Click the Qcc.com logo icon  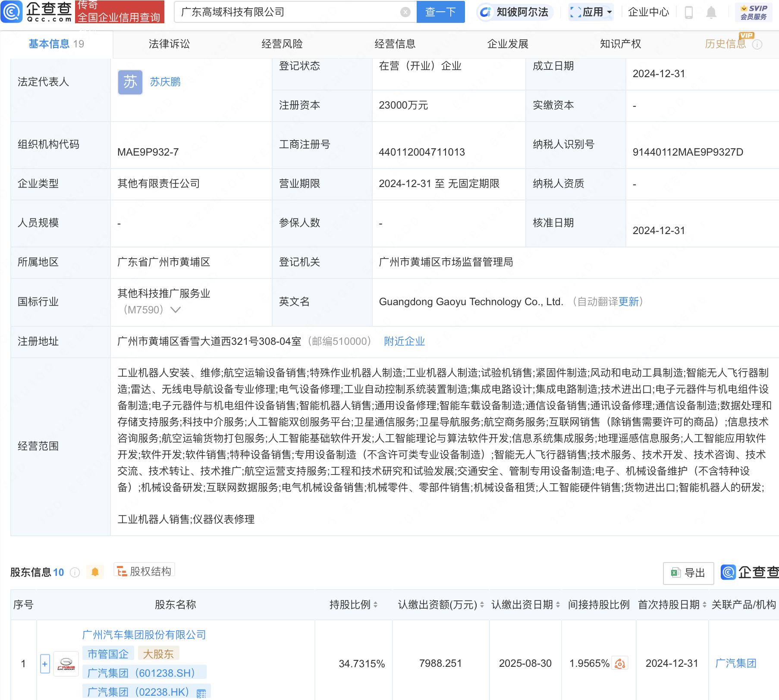click(12, 12)
